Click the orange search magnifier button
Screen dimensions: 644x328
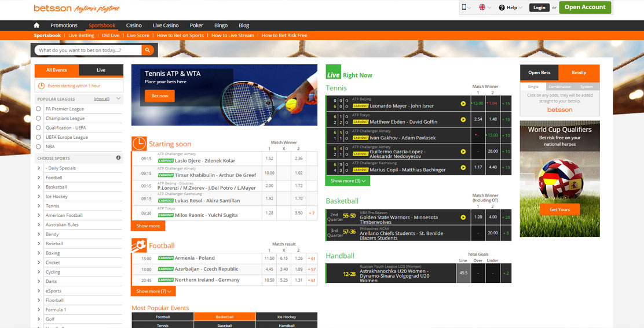point(148,50)
